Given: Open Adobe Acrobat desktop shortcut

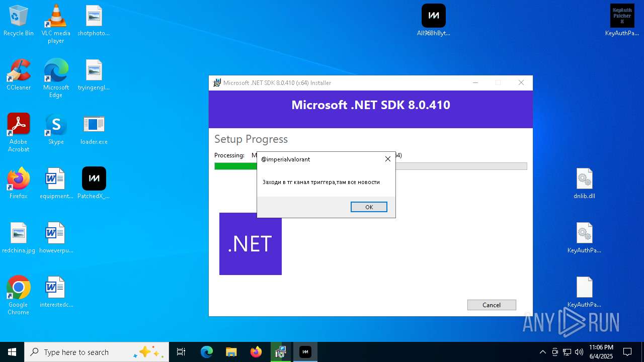Looking at the screenshot, I should click(19, 133).
